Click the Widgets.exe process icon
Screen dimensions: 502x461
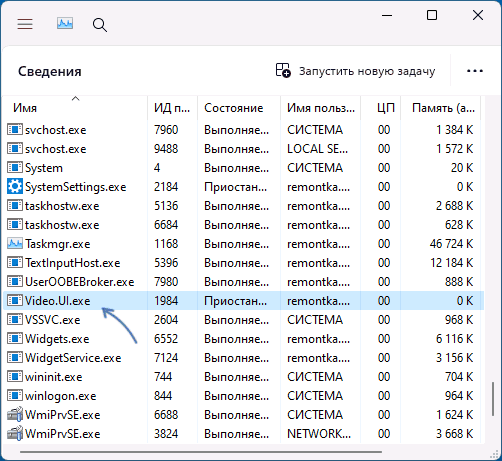(x=15, y=339)
